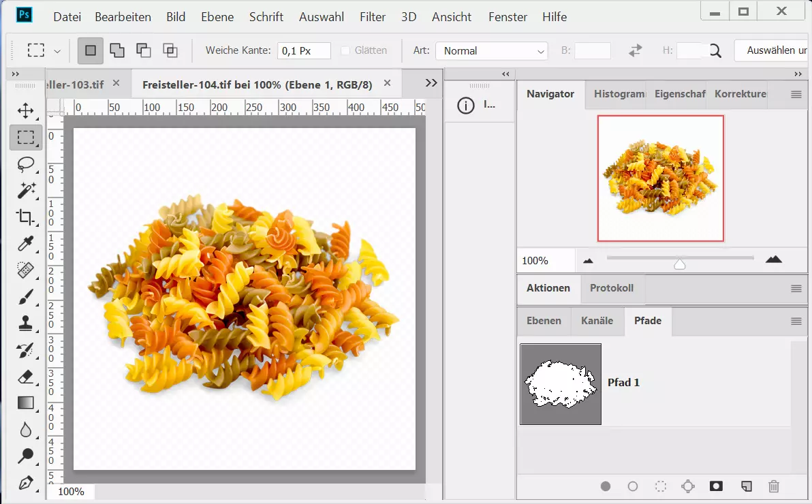Pick the Eyedropper tool
Image resolution: width=812 pixels, height=504 pixels.
26,244
